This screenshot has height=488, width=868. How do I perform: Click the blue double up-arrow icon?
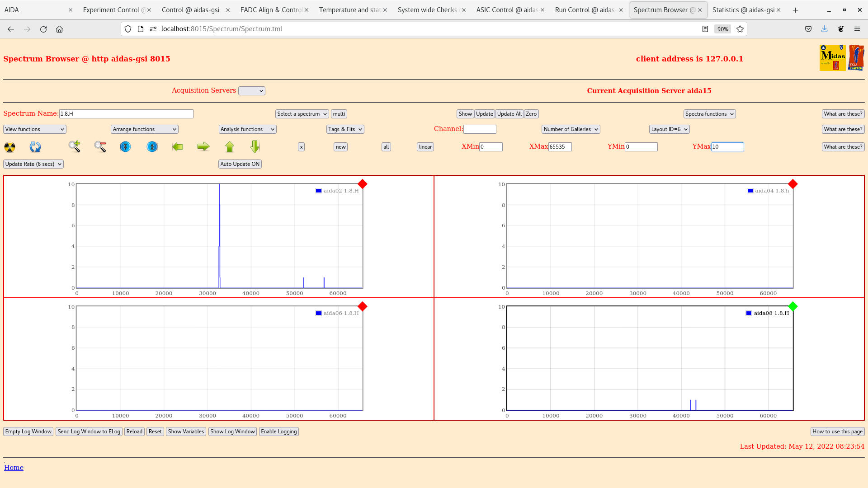(152, 147)
